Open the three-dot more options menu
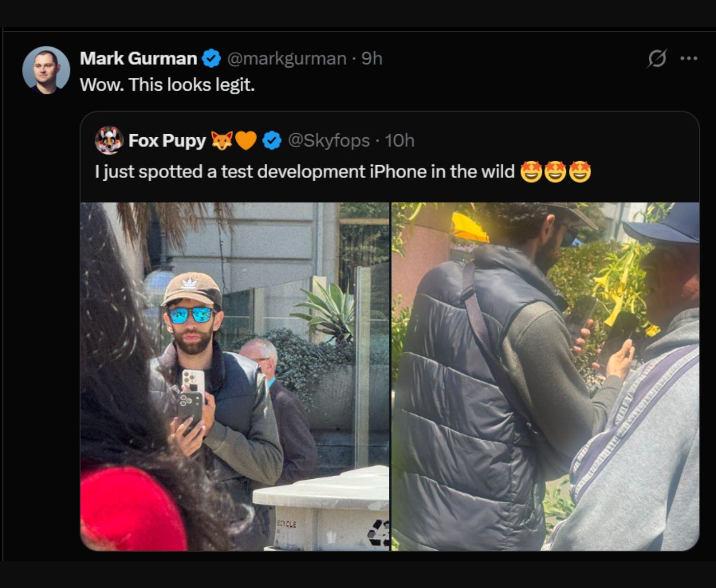Screen dimensions: 716x588 click(689, 58)
